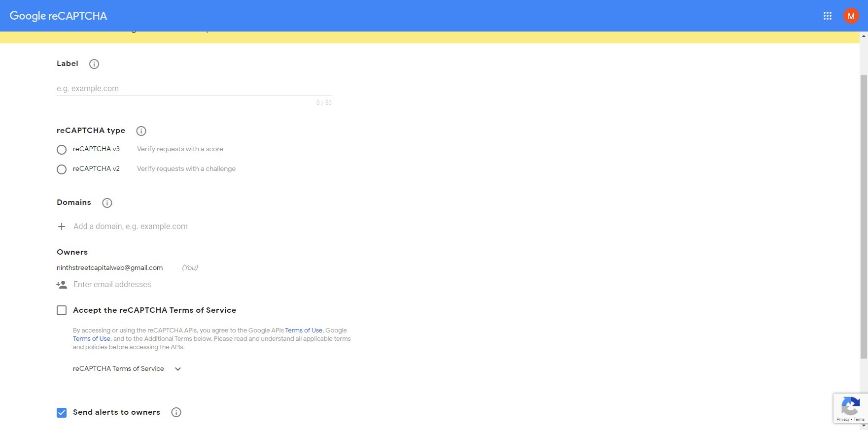Open the Google apps grid menu
The height and width of the screenshot is (430, 868).
tap(828, 16)
